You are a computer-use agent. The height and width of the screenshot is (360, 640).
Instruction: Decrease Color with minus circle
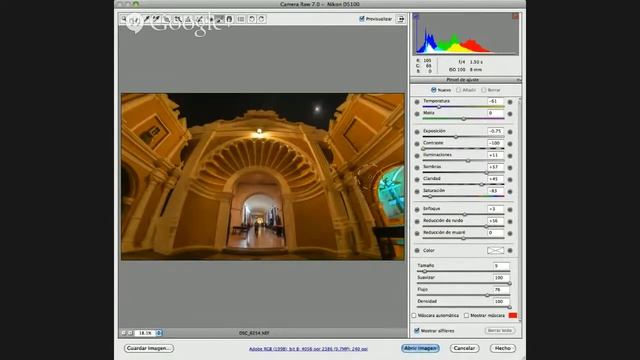pos(417,251)
